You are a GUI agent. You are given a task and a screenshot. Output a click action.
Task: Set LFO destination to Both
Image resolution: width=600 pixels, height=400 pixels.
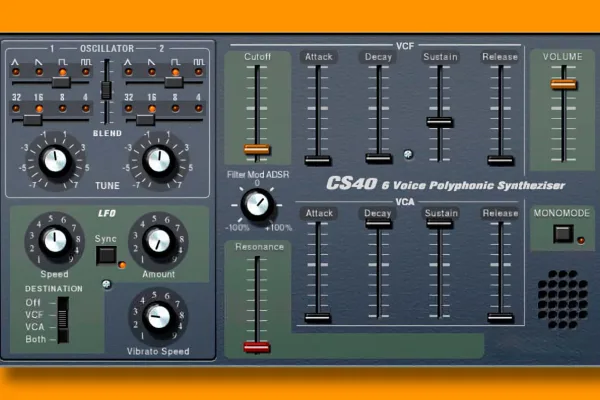tap(36, 339)
